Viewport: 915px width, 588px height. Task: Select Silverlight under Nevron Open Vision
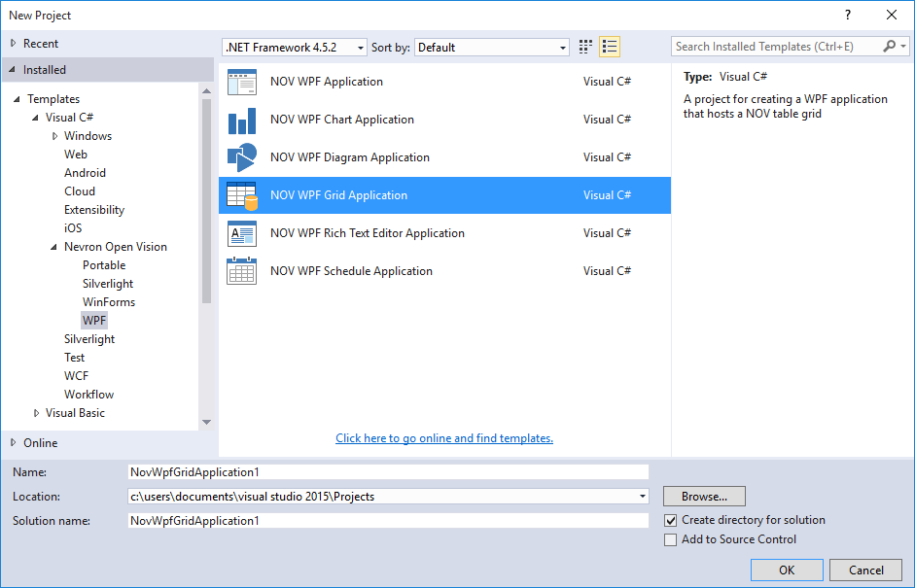pos(108,284)
